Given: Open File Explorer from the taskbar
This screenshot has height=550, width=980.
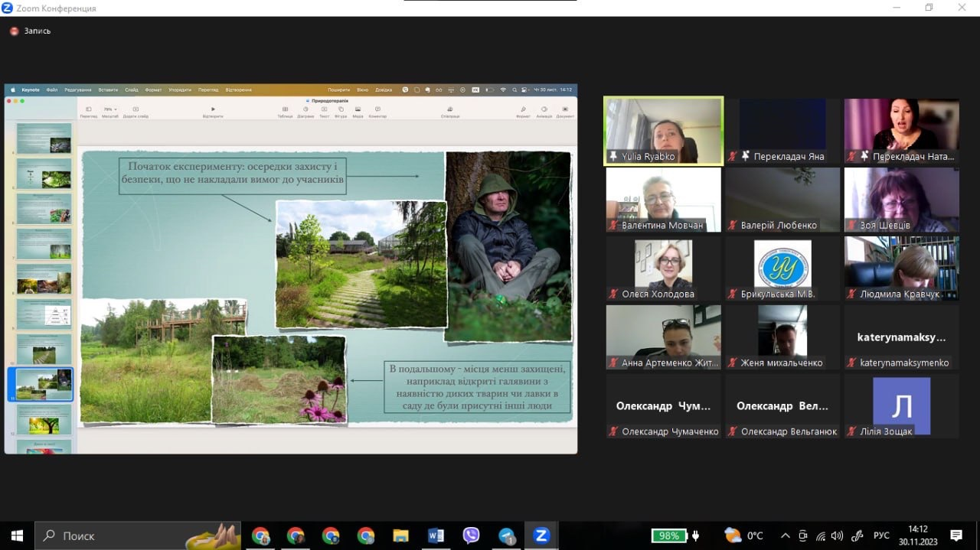Looking at the screenshot, I should (400, 535).
